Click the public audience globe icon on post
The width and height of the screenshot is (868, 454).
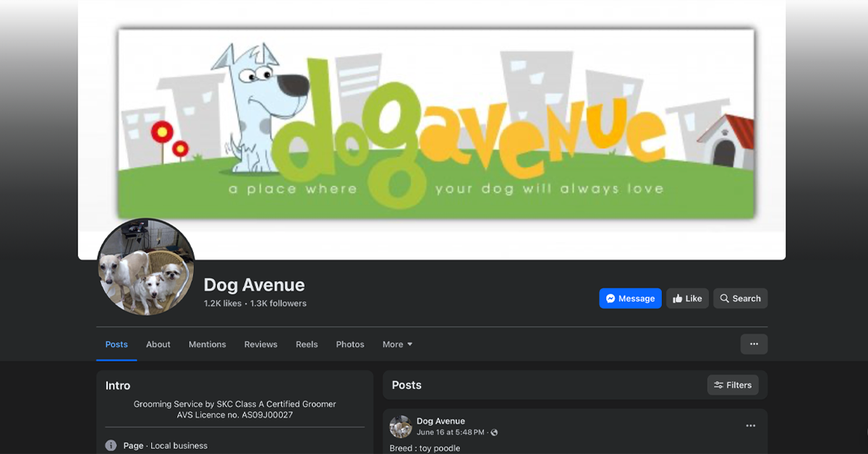coord(495,432)
